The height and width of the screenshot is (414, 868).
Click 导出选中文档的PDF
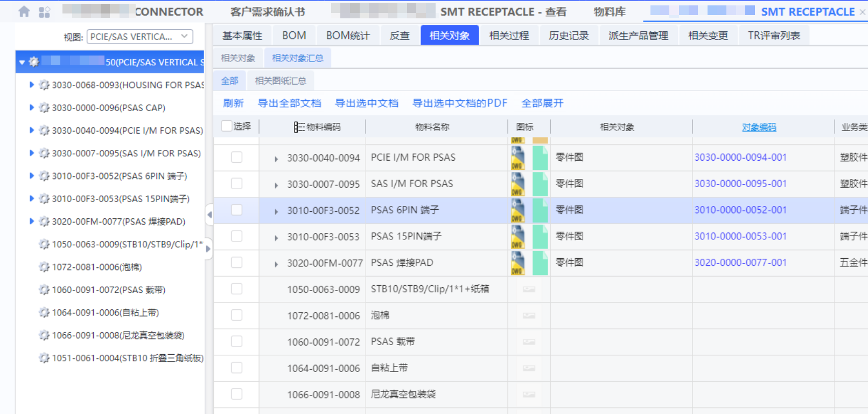pos(460,103)
